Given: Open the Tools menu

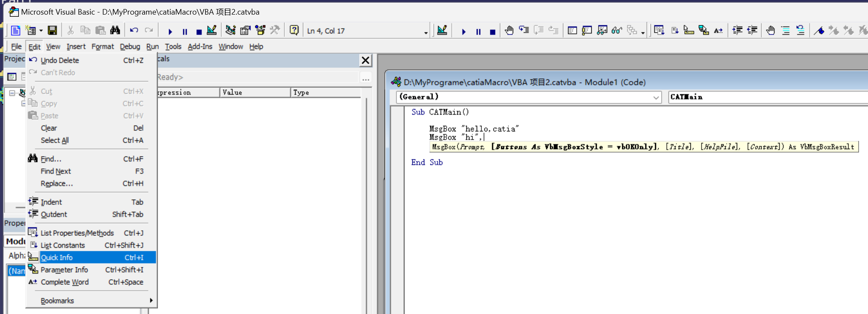Looking at the screenshot, I should click(173, 46).
